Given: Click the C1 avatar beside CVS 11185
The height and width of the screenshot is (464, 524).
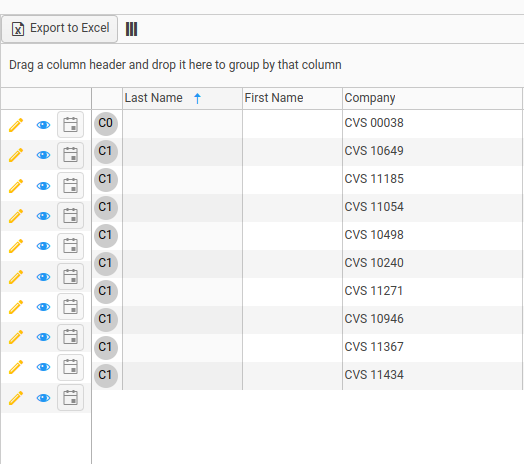Looking at the screenshot, I should coord(106,180).
